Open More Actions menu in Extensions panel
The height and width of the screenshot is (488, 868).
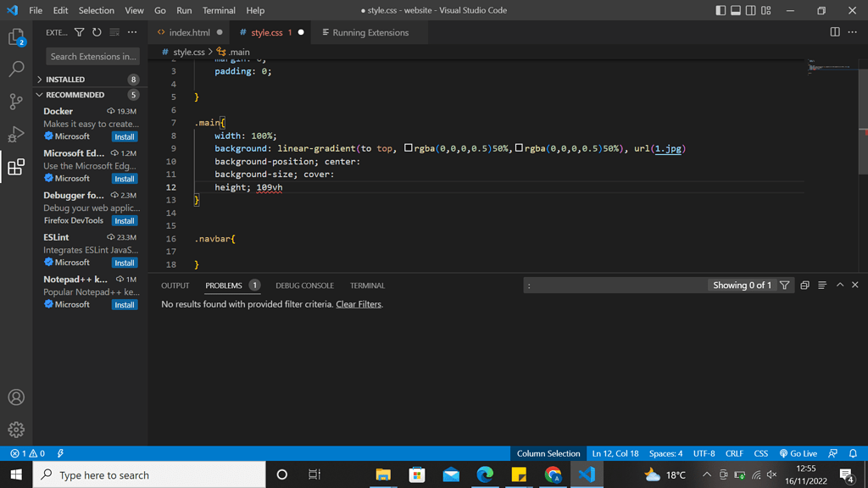pos(131,32)
